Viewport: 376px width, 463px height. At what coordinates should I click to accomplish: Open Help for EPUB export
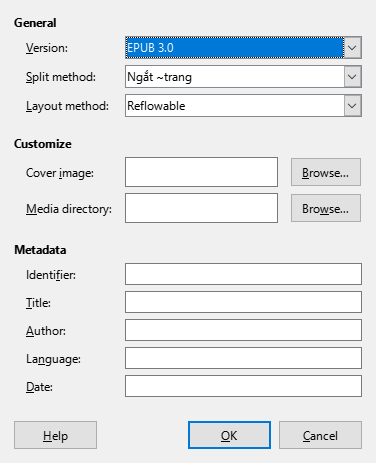(x=55, y=435)
